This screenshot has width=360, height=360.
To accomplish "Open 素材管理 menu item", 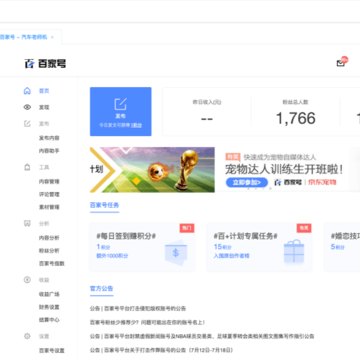I will tap(49, 207).
